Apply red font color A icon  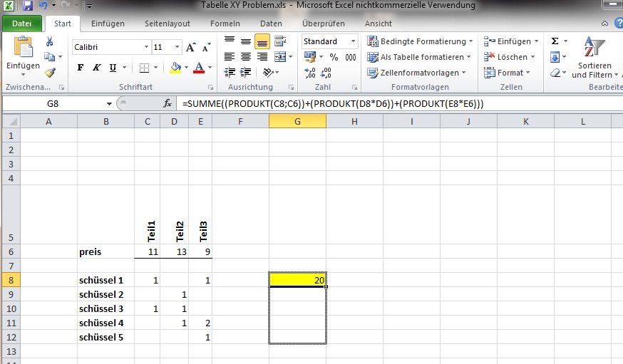click(x=199, y=68)
